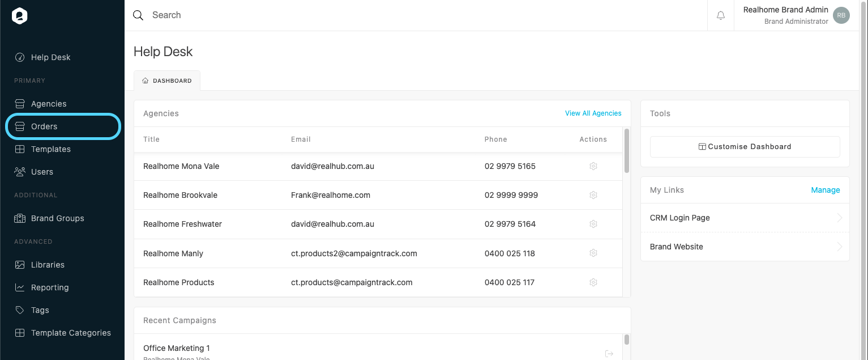This screenshot has width=868, height=360.
Task: Click home icon on Dashboard tab
Action: click(x=146, y=81)
